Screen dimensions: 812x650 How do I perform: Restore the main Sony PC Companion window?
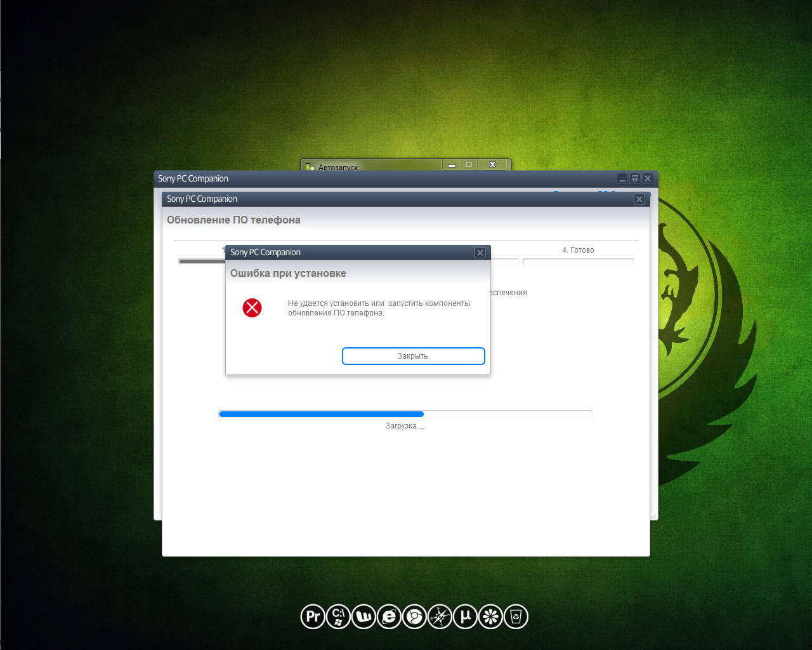[x=635, y=179]
